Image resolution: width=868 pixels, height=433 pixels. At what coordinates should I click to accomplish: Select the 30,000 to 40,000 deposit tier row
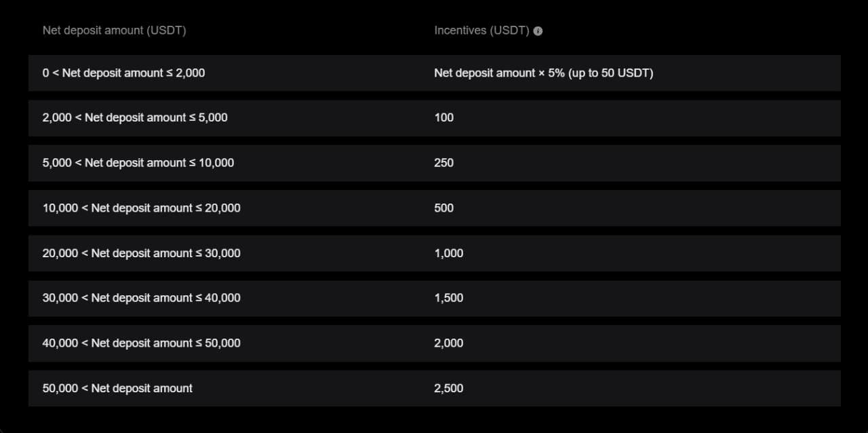pyautogui.click(x=435, y=298)
